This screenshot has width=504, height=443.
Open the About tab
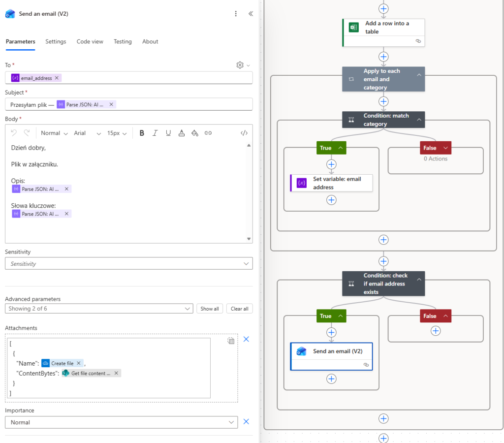(x=150, y=41)
